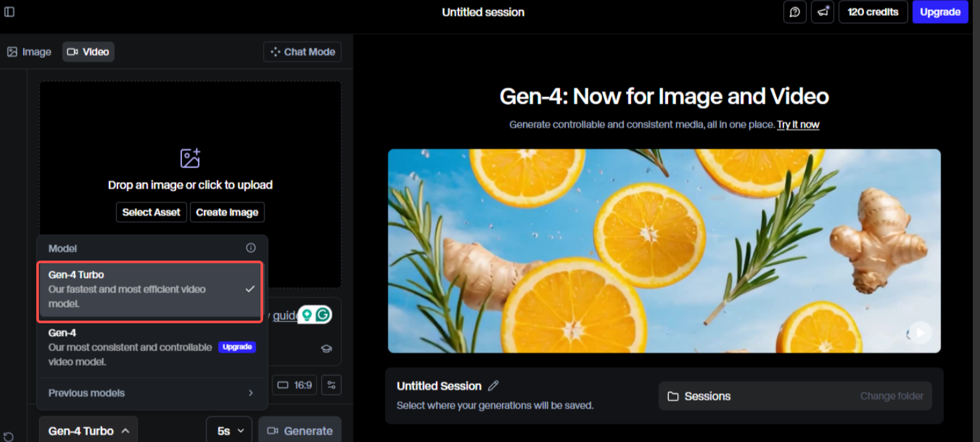This screenshot has height=442, width=980.
Task: Edit the Untitled Session name pencil icon
Action: [x=493, y=386]
